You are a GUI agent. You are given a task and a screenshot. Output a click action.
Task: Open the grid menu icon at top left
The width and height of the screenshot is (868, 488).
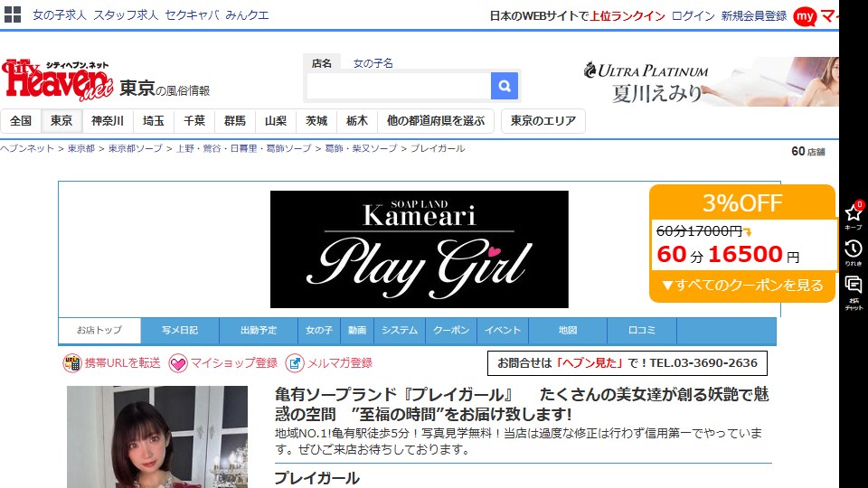[x=12, y=14]
